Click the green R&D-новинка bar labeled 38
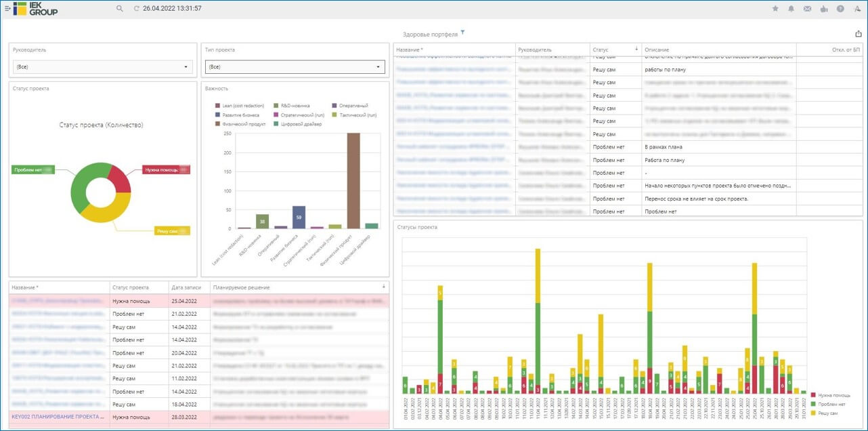The width and height of the screenshot is (868, 431). (262, 221)
